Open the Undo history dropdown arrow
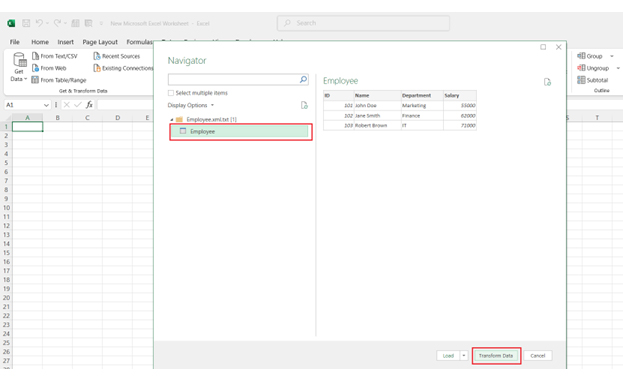This screenshot has width=623, height=381. click(47, 23)
